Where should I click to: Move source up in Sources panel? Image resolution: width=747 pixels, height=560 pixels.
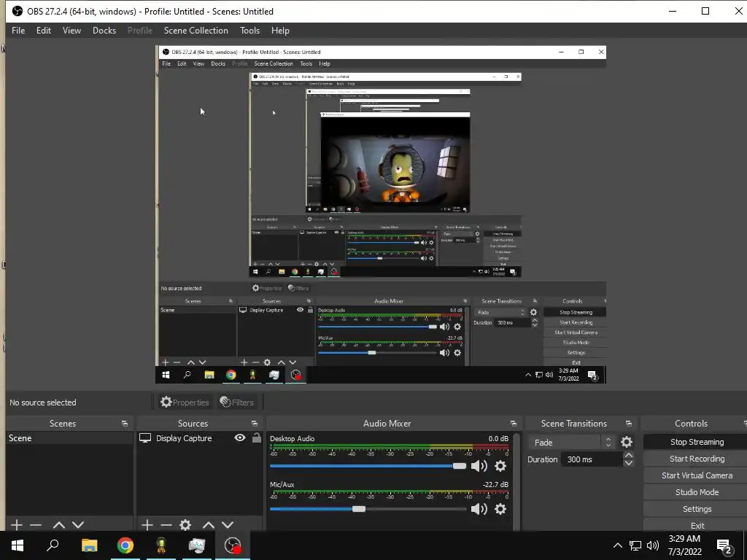209,524
